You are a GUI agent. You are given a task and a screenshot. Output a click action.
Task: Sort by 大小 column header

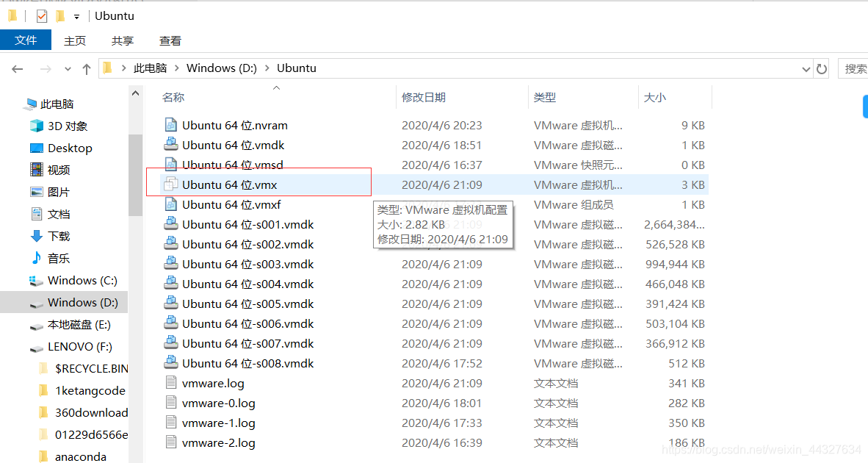point(655,98)
